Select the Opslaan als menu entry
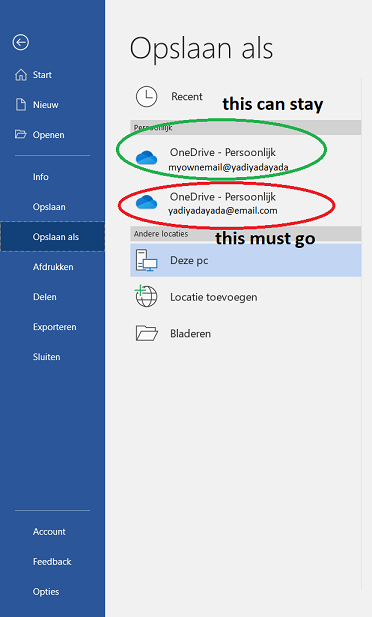Viewport: 372px width, 617px height. [52, 236]
